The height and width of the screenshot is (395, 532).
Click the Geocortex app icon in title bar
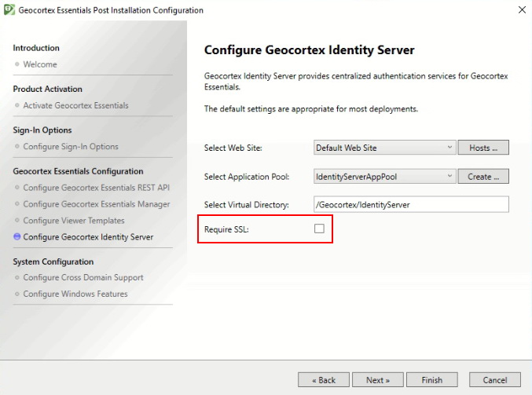pyautogui.click(x=9, y=10)
